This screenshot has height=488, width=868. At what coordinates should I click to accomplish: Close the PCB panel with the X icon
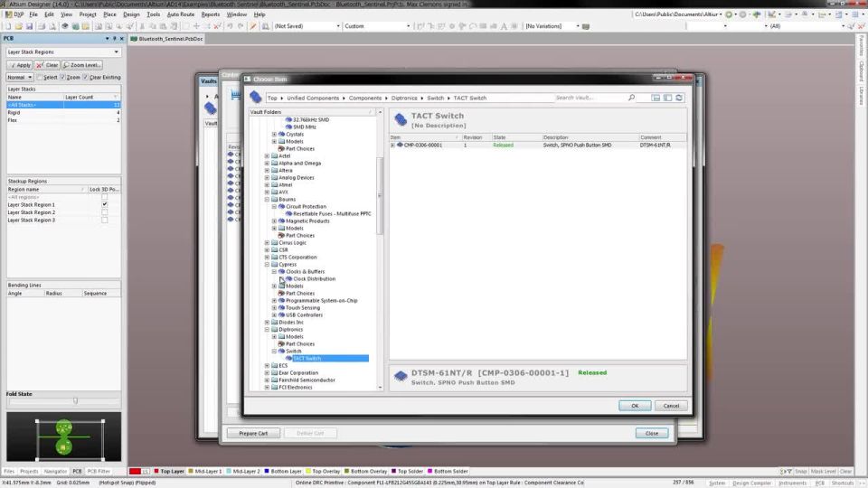[x=122, y=39]
